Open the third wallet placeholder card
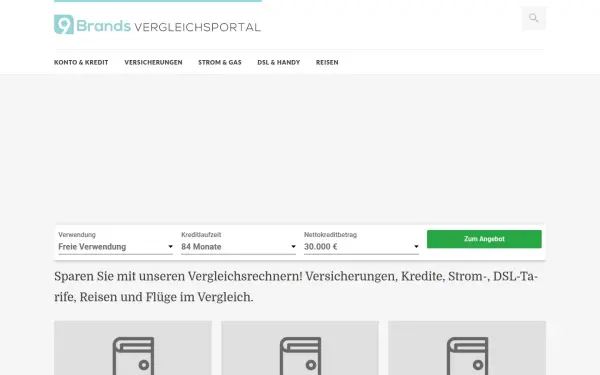 tap(467, 348)
